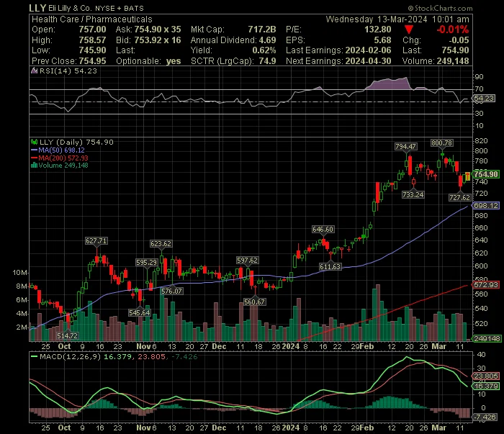Click the 800.78 price high label

tap(441, 143)
